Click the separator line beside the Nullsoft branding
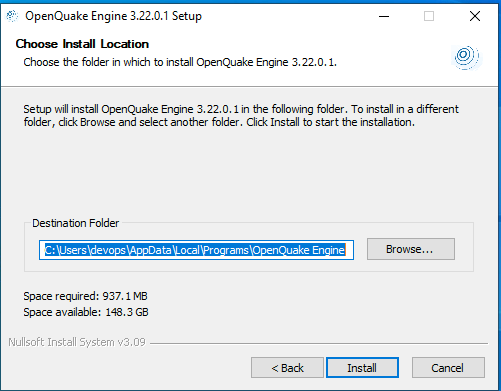 (x=319, y=343)
